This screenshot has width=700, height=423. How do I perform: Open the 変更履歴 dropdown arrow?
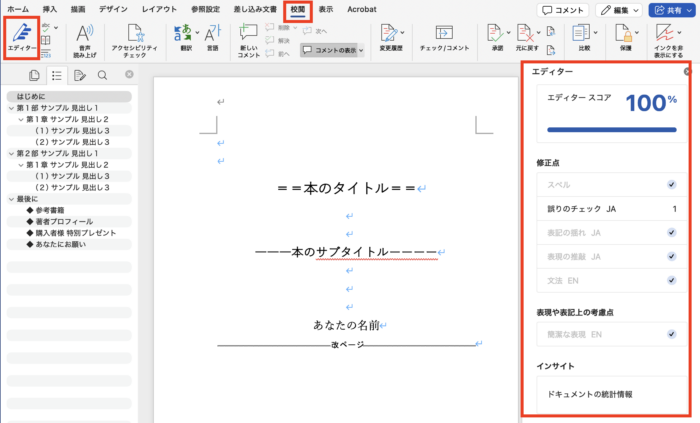tap(402, 32)
